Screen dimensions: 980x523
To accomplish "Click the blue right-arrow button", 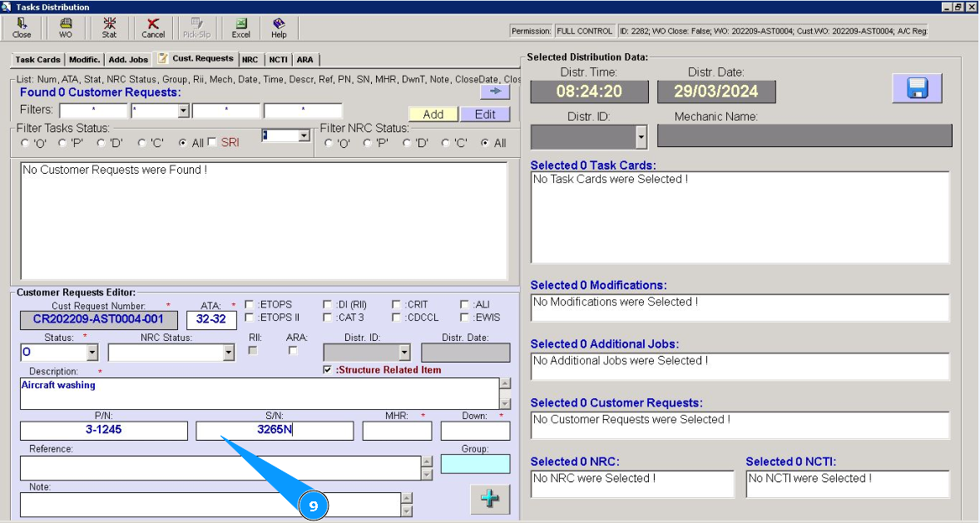I will click(x=495, y=91).
